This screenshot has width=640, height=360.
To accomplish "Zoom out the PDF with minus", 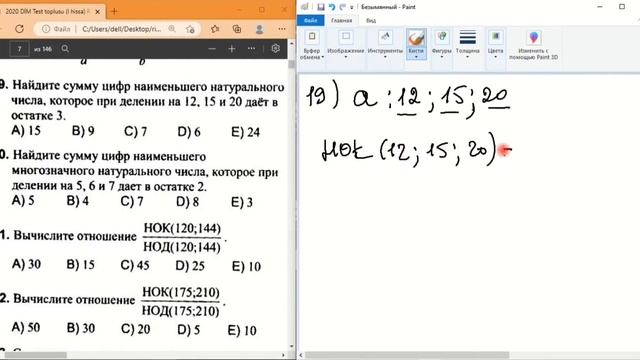I will point(211,49).
